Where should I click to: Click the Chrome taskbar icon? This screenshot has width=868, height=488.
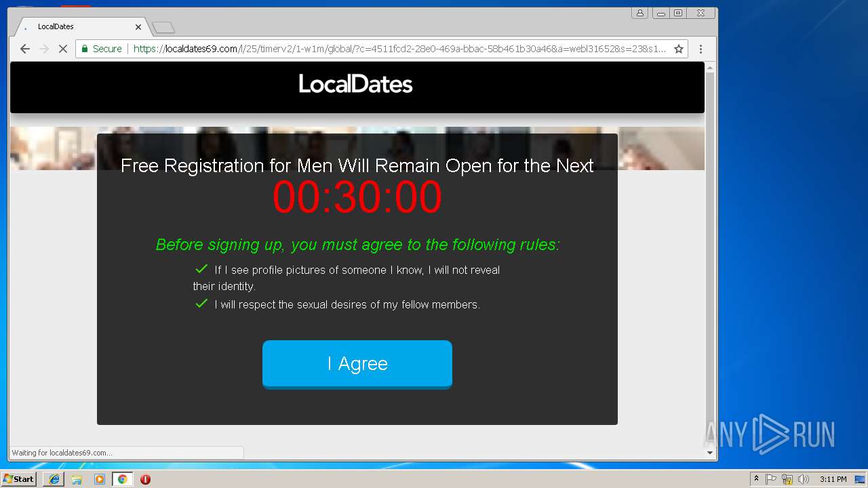122,479
